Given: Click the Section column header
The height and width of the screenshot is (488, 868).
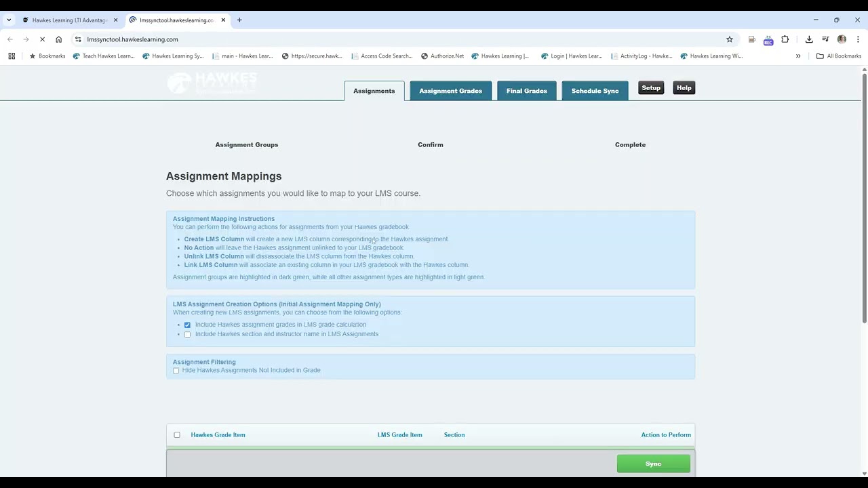Looking at the screenshot, I should click(454, 435).
